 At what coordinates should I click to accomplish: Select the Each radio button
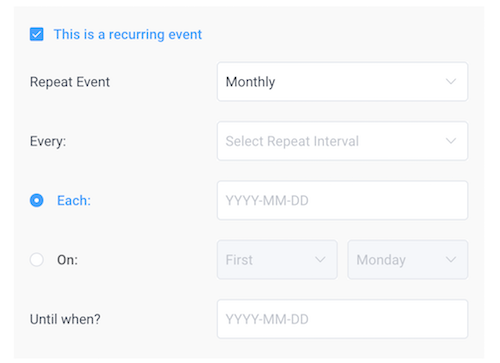[37, 200]
